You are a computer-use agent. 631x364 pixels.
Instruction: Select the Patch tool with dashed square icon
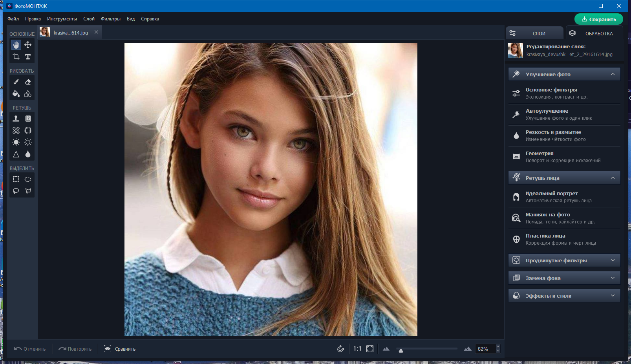[28, 130]
